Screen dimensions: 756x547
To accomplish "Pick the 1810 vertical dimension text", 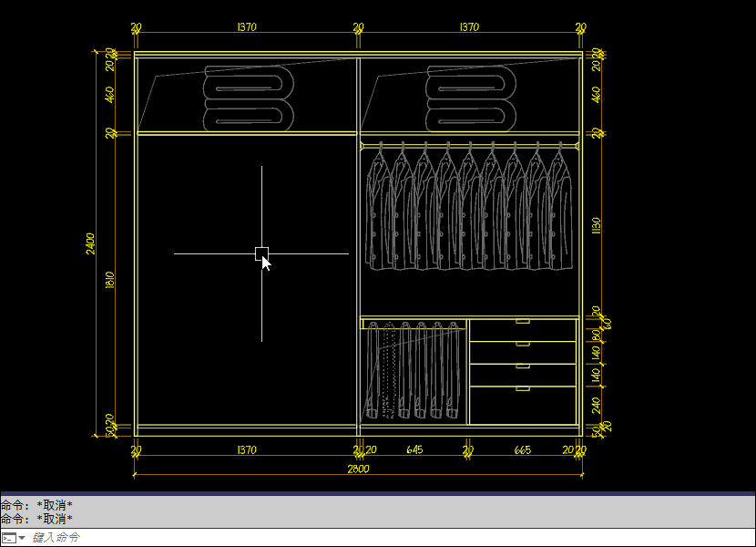I will [110, 280].
